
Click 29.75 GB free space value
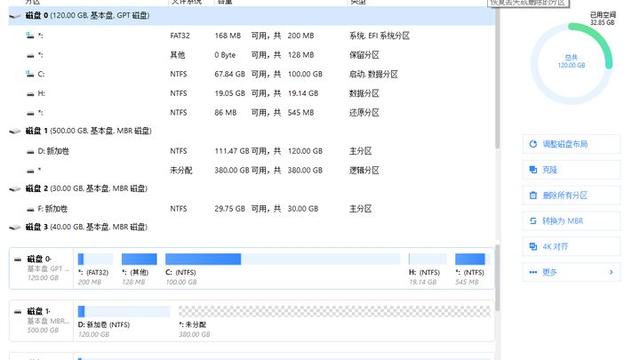click(x=230, y=209)
